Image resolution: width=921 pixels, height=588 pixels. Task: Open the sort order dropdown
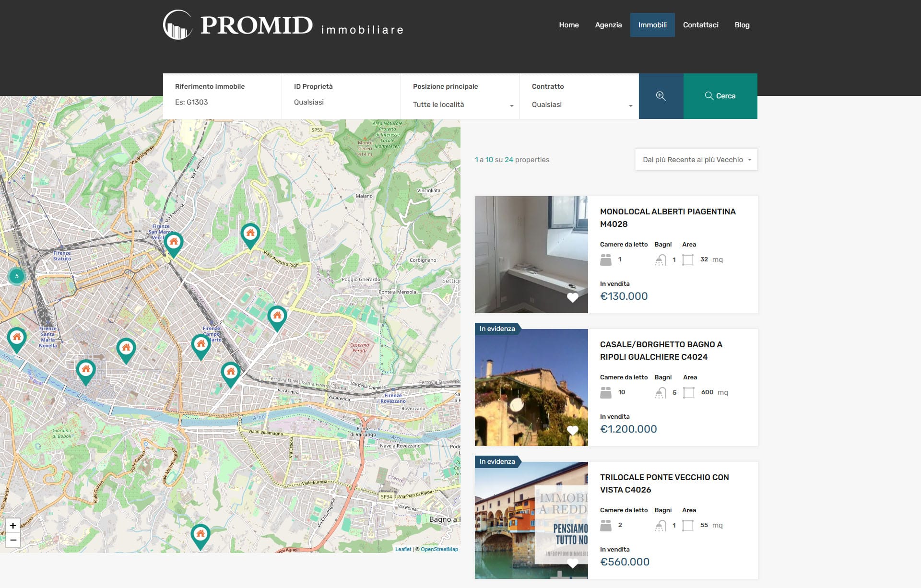(x=696, y=160)
